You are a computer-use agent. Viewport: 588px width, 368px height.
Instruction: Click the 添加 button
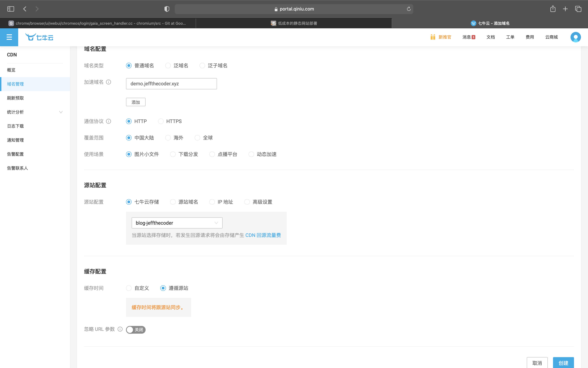point(136,102)
